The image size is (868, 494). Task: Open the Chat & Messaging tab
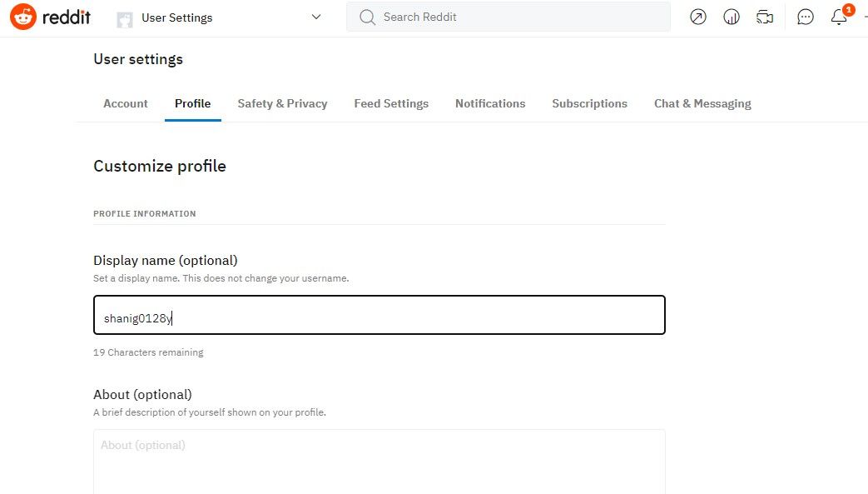click(x=702, y=103)
